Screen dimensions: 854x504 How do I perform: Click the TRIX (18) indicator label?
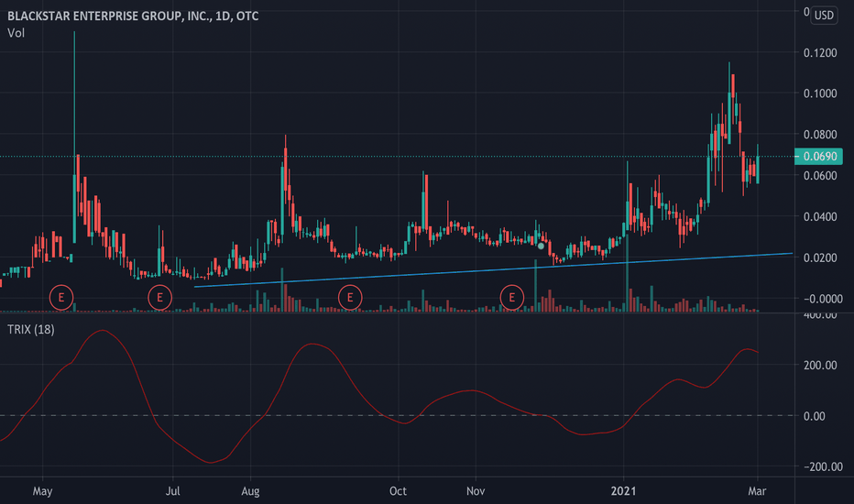coord(30,330)
